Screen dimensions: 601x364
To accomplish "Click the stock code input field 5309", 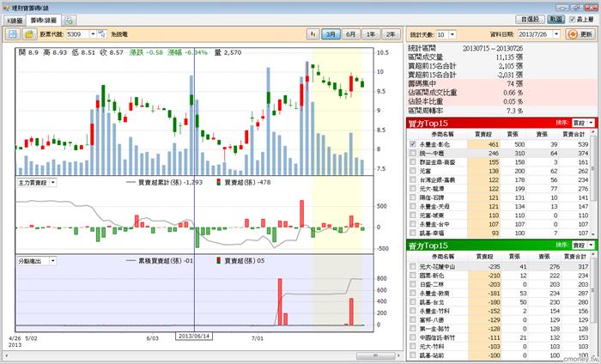I will click(78, 34).
